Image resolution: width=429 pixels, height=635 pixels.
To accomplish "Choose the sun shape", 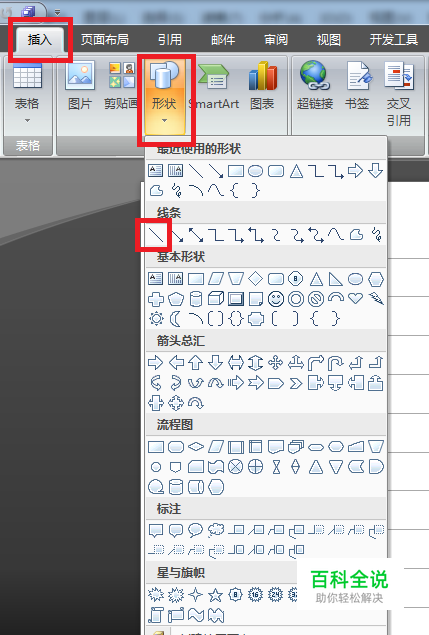I will pyautogui.click(x=156, y=319).
